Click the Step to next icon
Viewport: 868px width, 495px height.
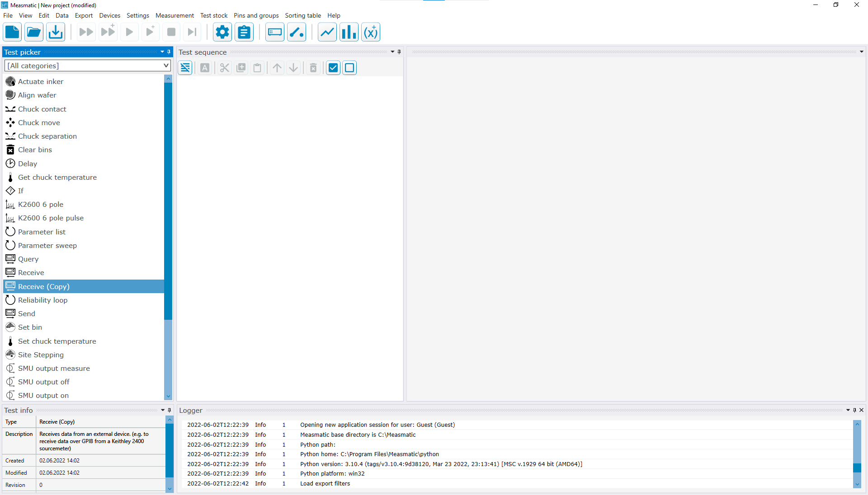click(192, 32)
